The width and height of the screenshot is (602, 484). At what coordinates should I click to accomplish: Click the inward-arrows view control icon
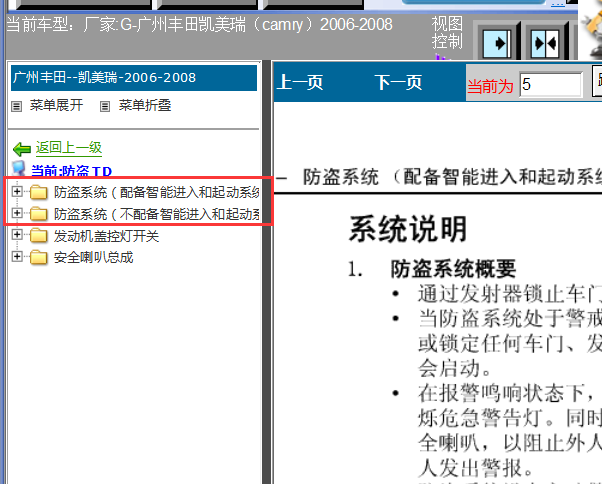[545, 43]
